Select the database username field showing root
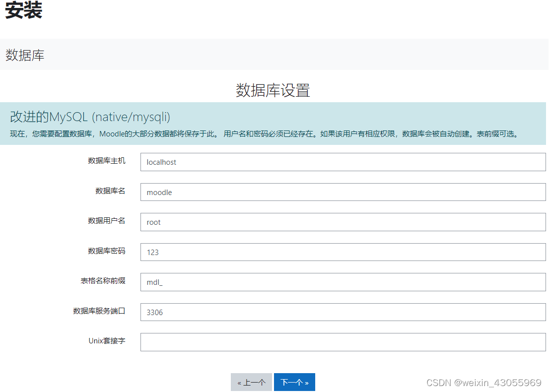The height and width of the screenshot is (392, 549). click(x=343, y=222)
